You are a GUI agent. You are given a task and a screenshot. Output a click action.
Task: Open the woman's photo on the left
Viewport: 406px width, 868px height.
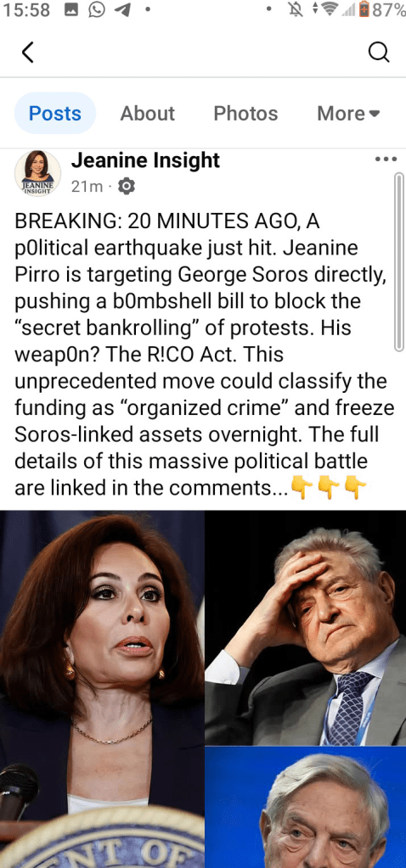(x=102, y=689)
